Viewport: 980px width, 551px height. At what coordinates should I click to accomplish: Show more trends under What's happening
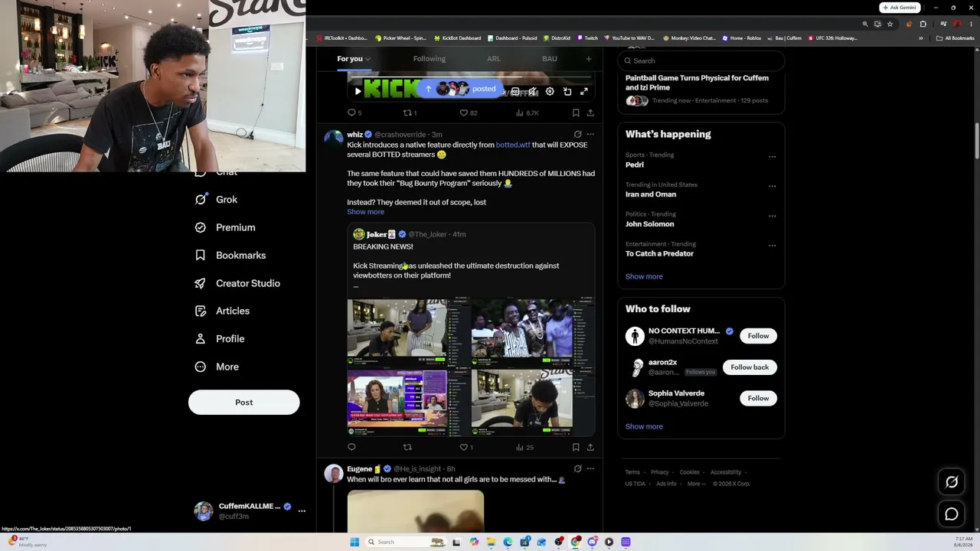coord(644,276)
